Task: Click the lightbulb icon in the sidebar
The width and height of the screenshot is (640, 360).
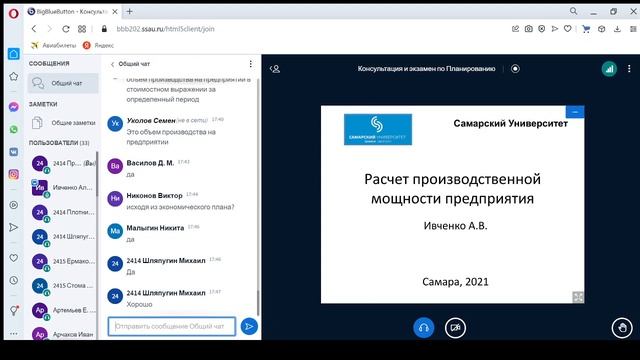Action: click(13, 311)
